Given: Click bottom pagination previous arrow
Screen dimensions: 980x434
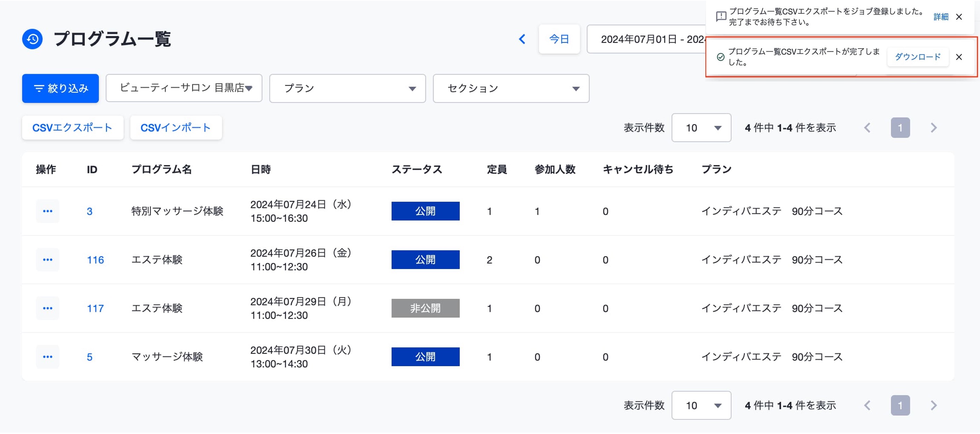Looking at the screenshot, I should tap(867, 405).
